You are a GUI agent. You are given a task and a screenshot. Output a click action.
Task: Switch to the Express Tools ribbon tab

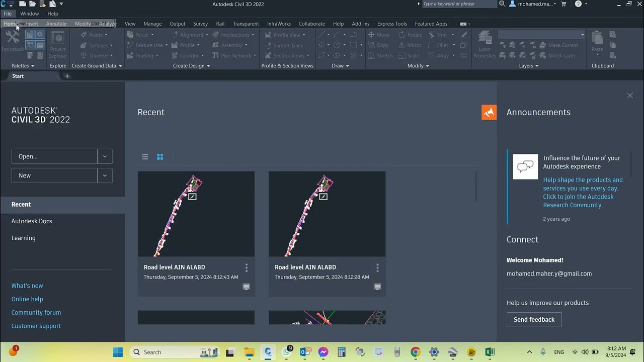click(x=392, y=24)
